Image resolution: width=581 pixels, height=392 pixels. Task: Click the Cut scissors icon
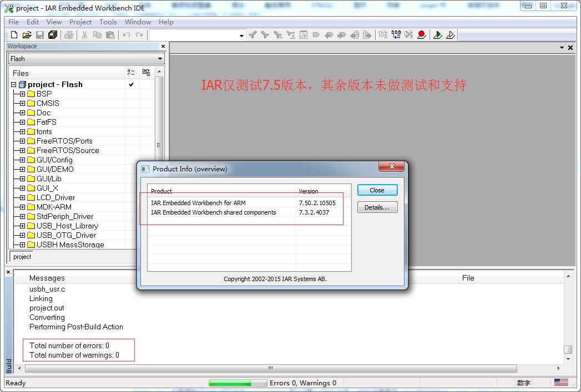(84, 35)
